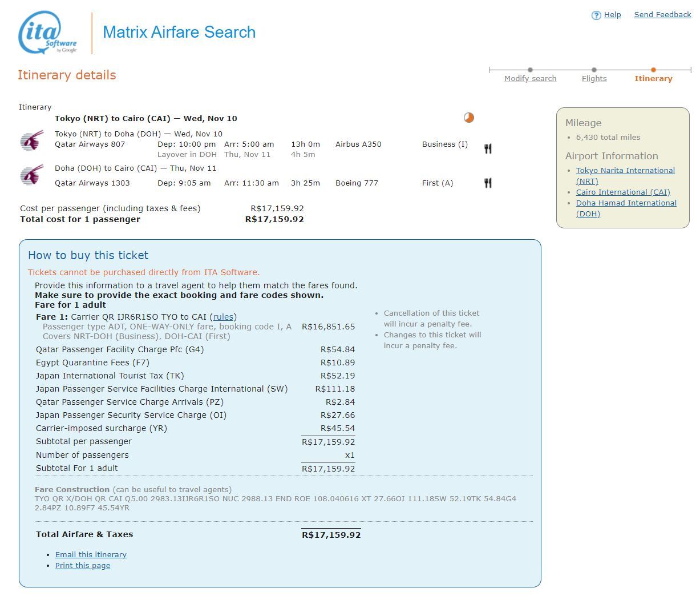Click the 3h 25m flight duration
This screenshot has height=600, width=700.
tap(305, 183)
